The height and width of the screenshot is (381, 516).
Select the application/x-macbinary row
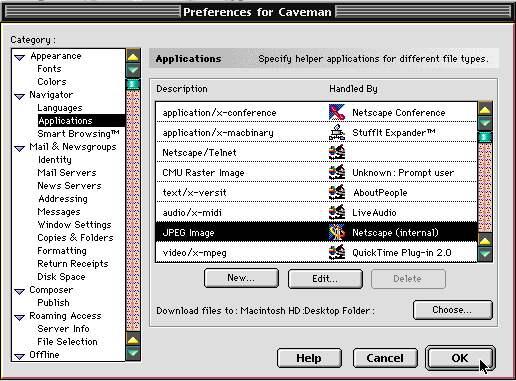click(x=316, y=132)
